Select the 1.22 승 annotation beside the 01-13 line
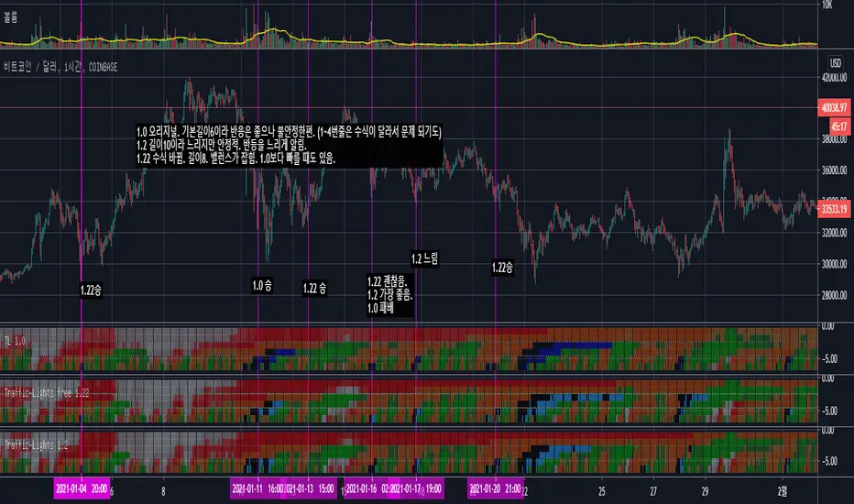The height and width of the screenshot is (504, 854). (314, 289)
